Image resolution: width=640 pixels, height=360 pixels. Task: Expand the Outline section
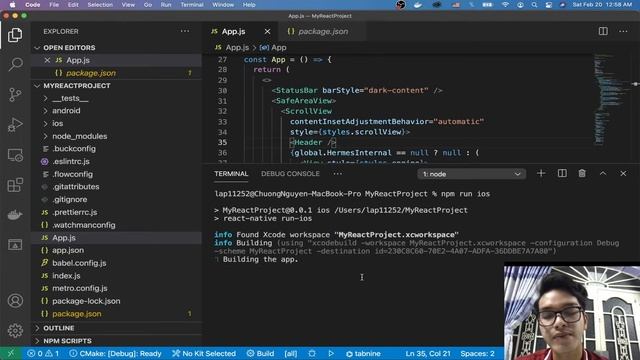tap(116, 328)
